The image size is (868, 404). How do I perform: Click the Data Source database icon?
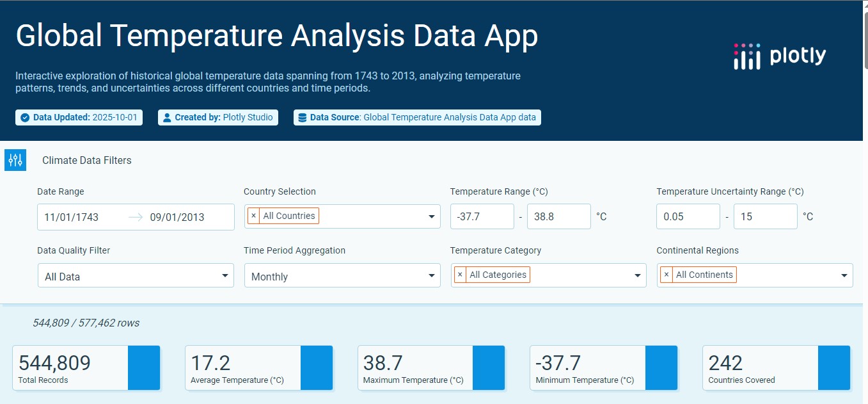[302, 118]
